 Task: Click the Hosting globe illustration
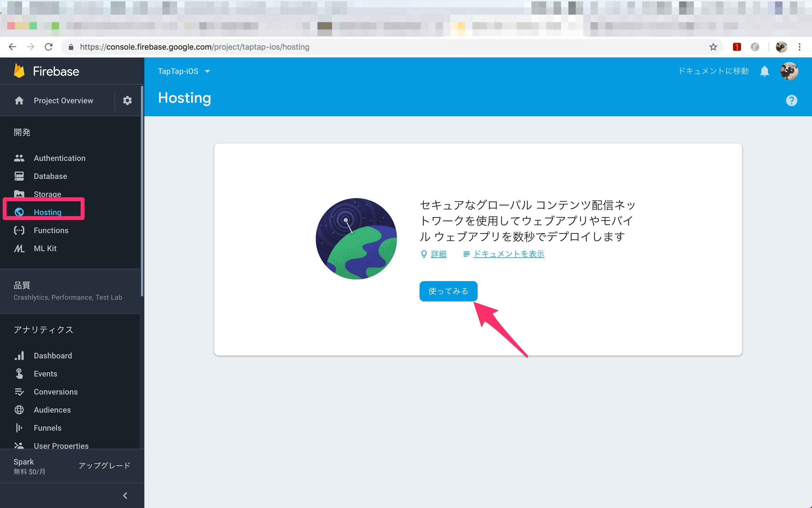pos(356,238)
